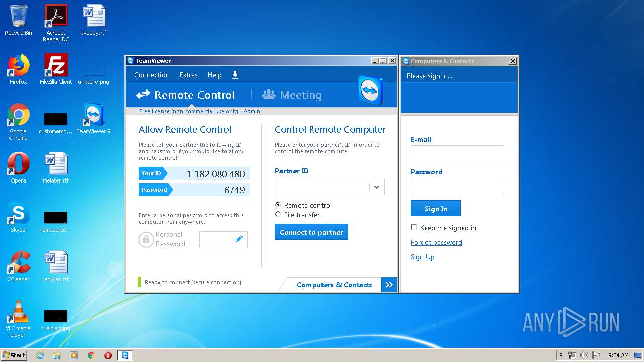Open the Connection menu
Viewport: 644px width, 362px height.
pyautogui.click(x=152, y=75)
